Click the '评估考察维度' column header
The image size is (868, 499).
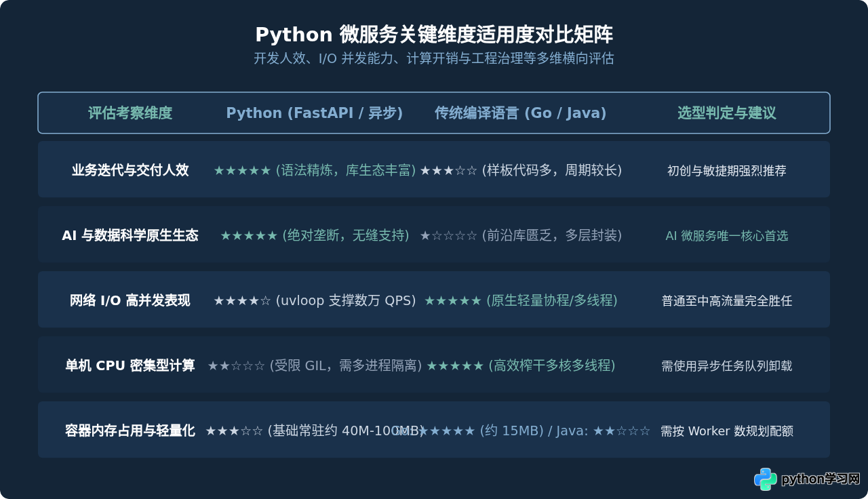130,113
